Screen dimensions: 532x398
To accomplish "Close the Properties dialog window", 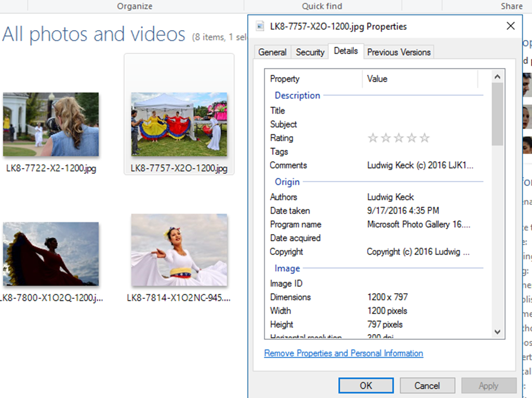I will (x=510, y=26).
